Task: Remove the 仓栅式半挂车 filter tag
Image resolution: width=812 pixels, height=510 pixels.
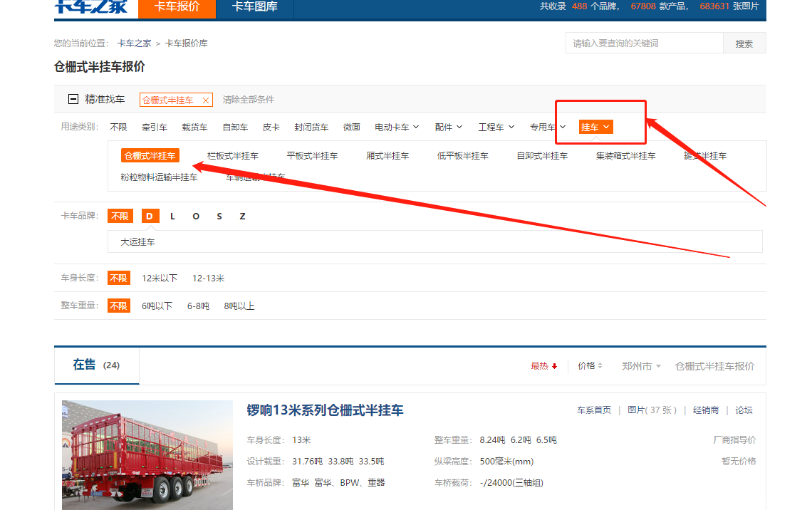Action: point(206,100)
